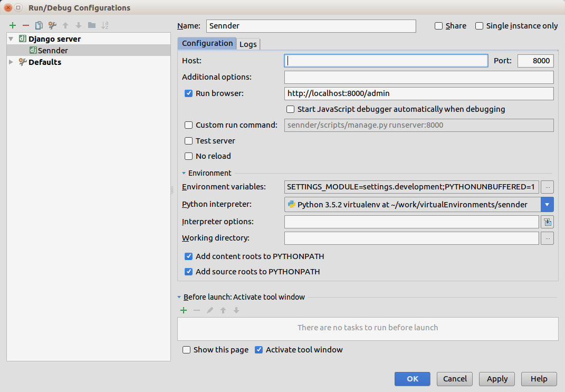Enable the Custom run command checkbox
Image resolution: width=565 pixels, height=392 pixels.
(188, 125)
